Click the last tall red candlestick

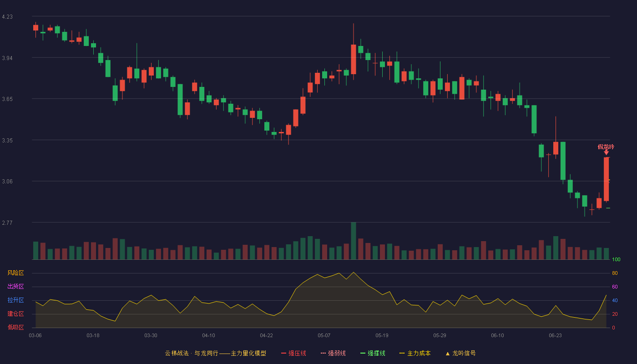[x=606, y=179]
